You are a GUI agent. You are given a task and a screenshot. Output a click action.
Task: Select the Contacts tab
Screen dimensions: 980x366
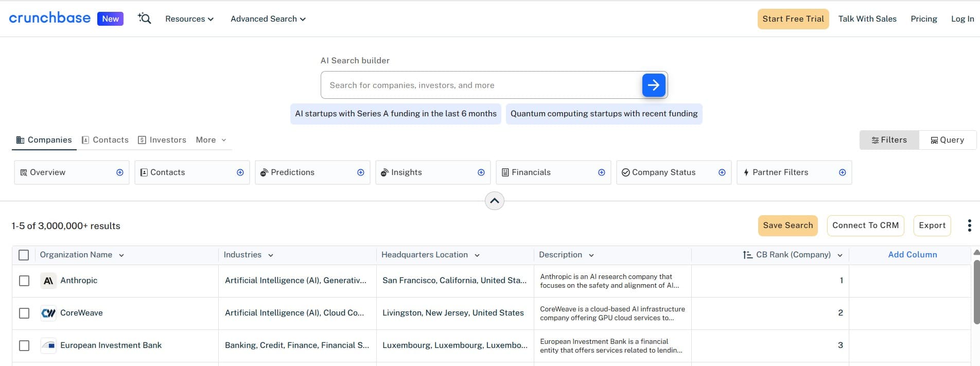tap(106, 140)
